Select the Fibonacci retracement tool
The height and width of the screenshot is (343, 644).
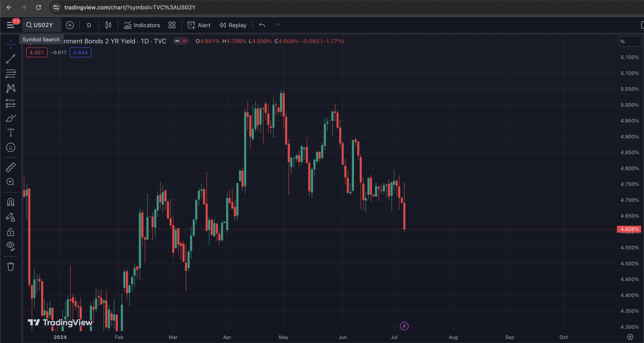coord(10,74)
